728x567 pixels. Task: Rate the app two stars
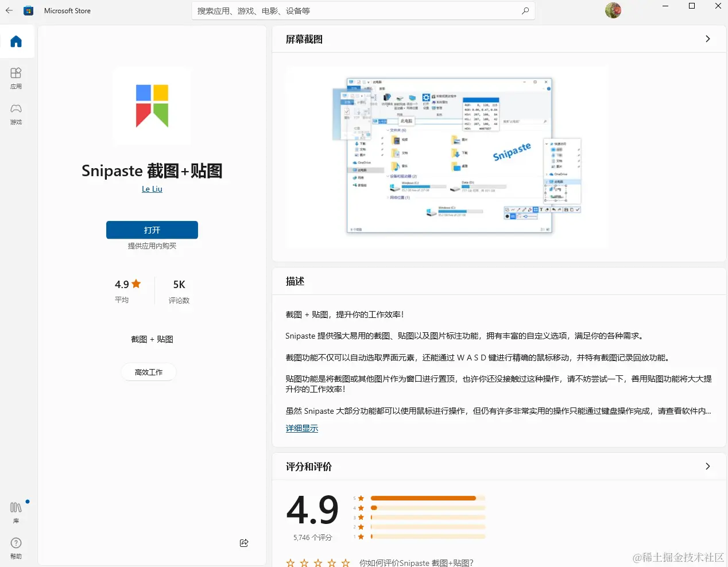[x=304, y=563]
